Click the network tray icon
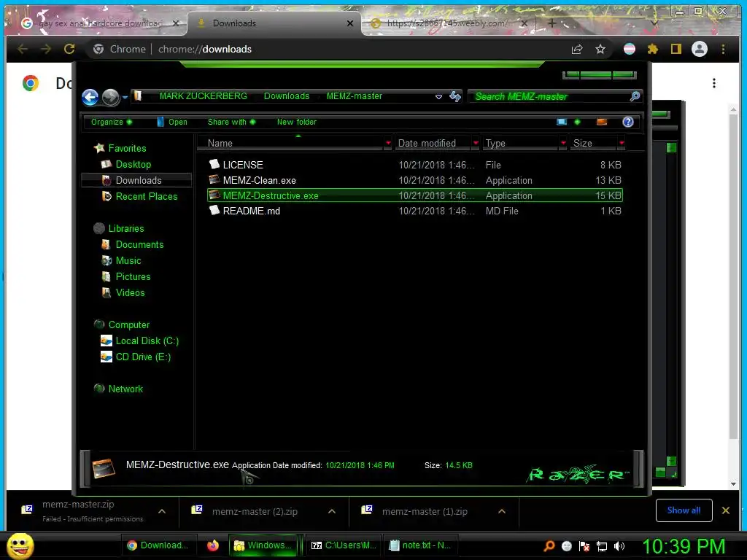The image size is (747, 560). [x=602, y=546]
